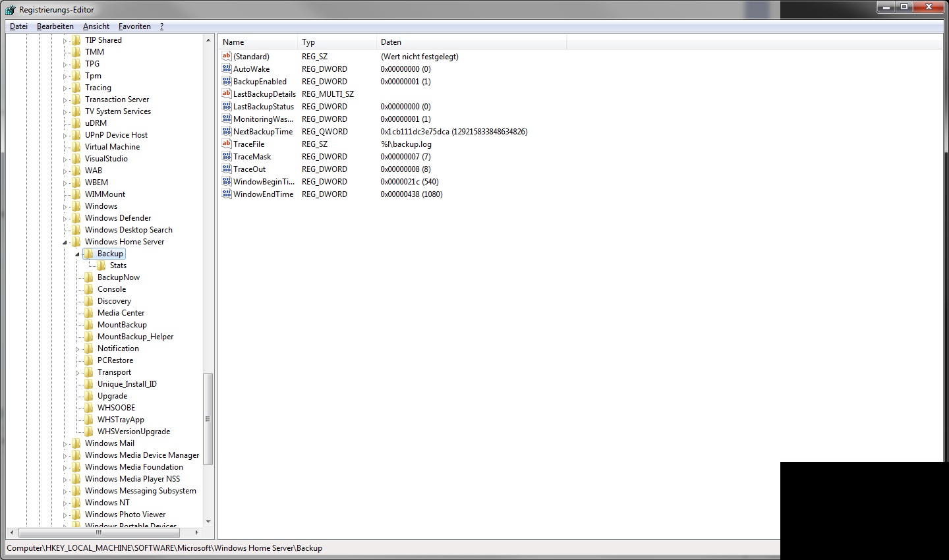Click the AutoWake DWORD value icon
The height and width of the screenshot is (560, 949).
pos(227,69)
